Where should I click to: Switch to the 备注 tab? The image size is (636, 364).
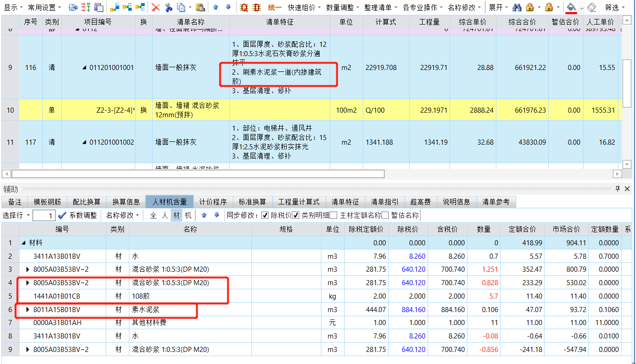[x=15, y=202]
